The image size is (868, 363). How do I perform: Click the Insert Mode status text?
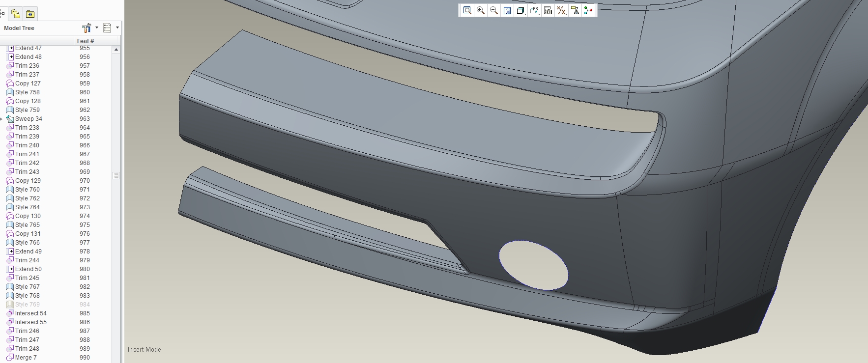click(x=145, y=350)
